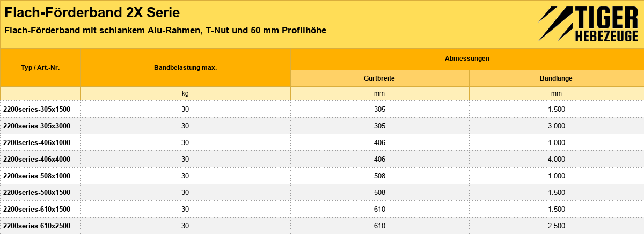Viewport: 644px width, 238px height.
Task: Select the Abmessungen header cell
Action: (467, 58)
